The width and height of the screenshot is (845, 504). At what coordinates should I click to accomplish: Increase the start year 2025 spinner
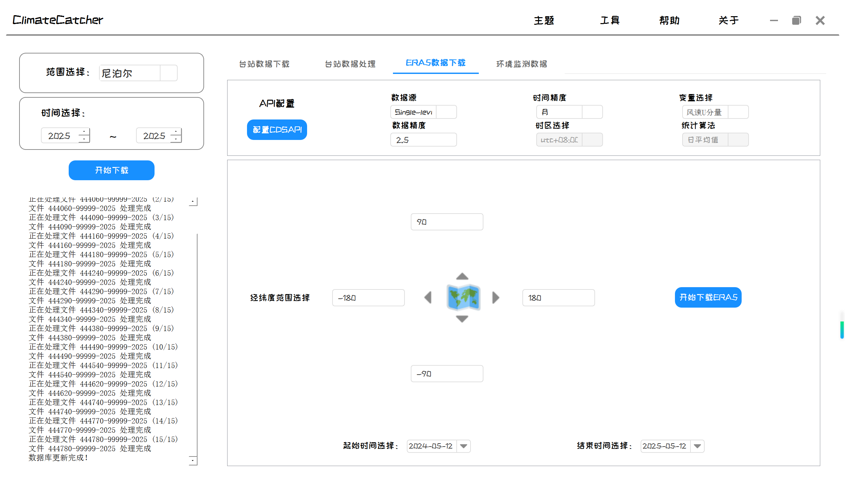point(84,132)
